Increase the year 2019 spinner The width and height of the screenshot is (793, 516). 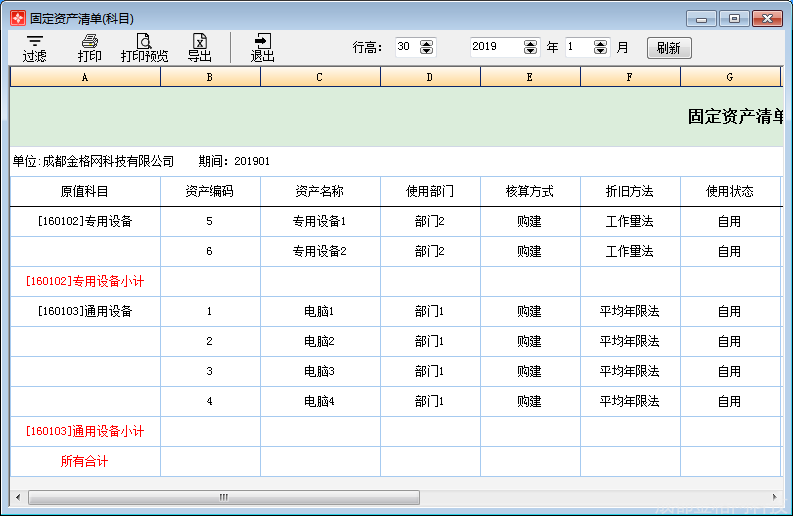pos(531,43)
